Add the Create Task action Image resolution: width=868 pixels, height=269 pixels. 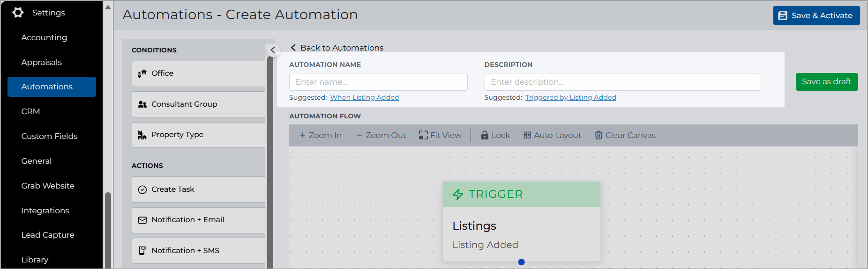[199, 189]
